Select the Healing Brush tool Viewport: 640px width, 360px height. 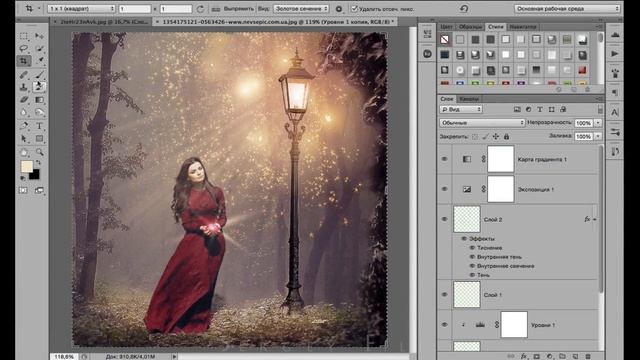[24, 75]
